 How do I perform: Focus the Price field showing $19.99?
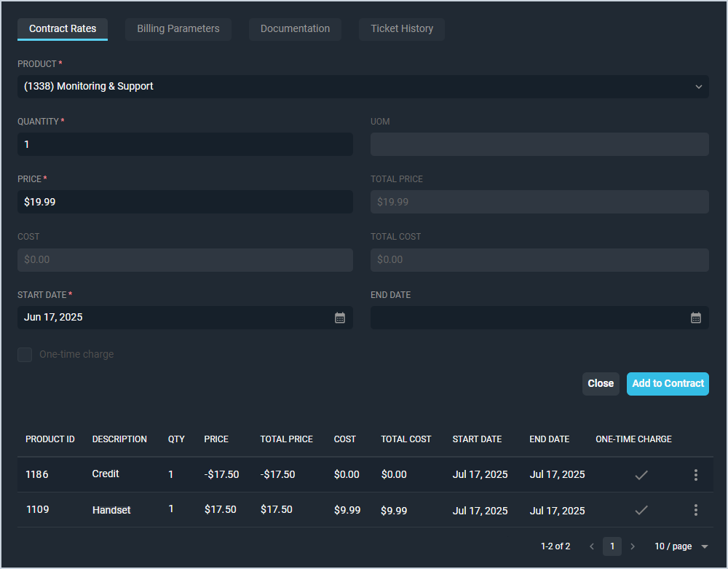185,202
